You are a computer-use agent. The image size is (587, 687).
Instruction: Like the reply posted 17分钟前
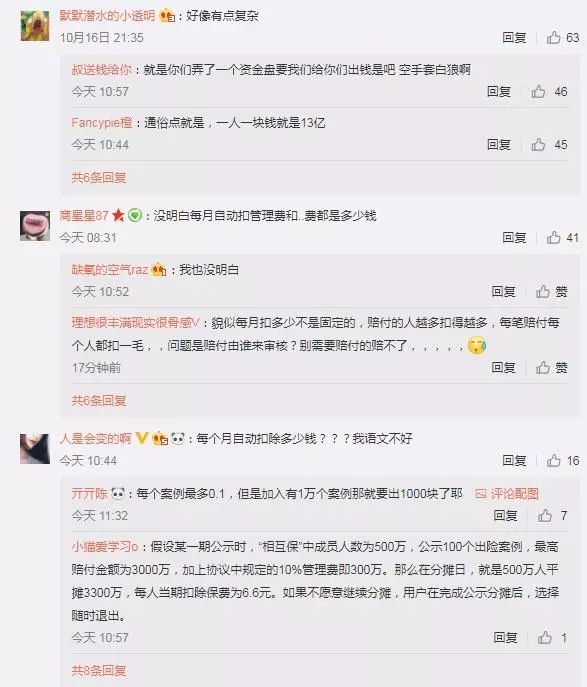pyautogui.click(x=543, y=367)
